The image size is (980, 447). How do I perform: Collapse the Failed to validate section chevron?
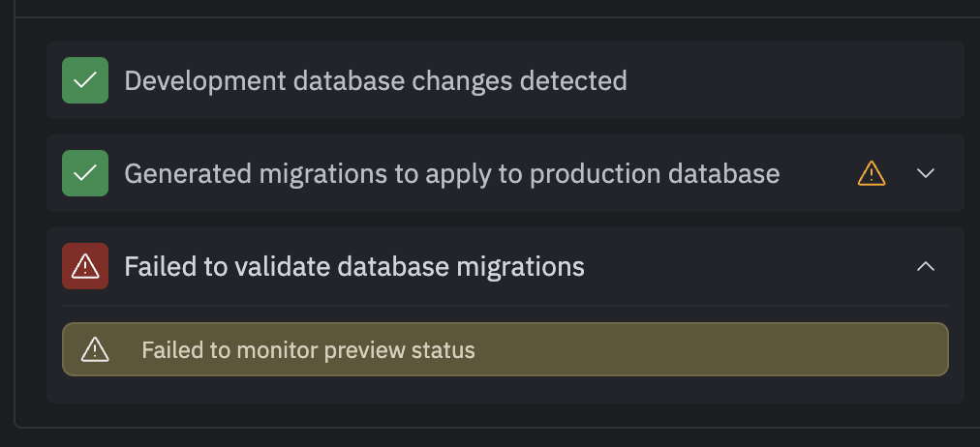pyautogui.click(x=926, y=266)
